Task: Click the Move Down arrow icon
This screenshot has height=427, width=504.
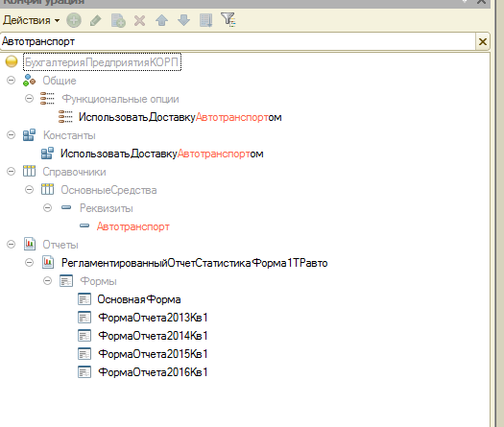Action: tap(184, 20)
